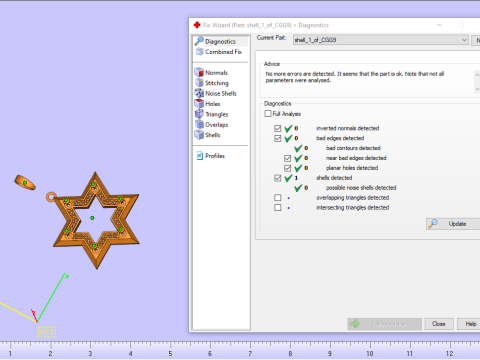This screenshot has height=360, width=480.
Task: Click the 'overlapping triangles detected' label
Action: 352,198
